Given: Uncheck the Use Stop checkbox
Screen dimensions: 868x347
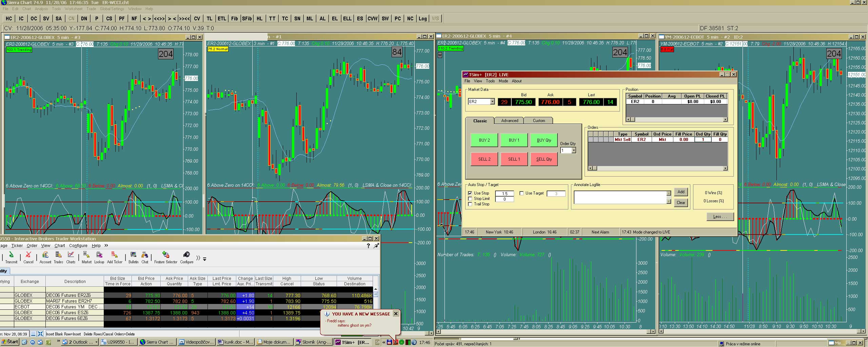Looking at the screenshot, I should [x=470, y=193].
